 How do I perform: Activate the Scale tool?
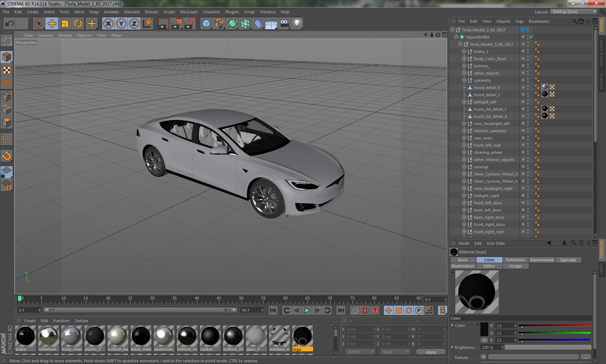pos(65,24)
